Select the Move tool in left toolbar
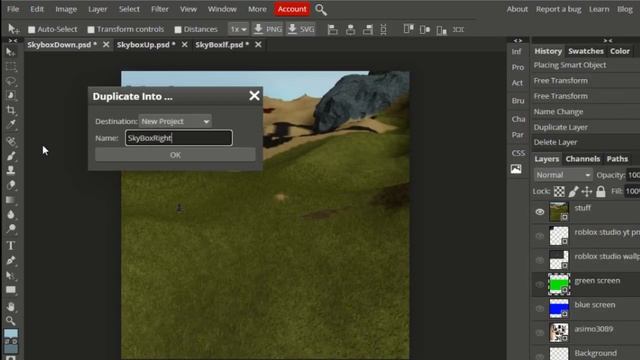 [x=11, y=52]
